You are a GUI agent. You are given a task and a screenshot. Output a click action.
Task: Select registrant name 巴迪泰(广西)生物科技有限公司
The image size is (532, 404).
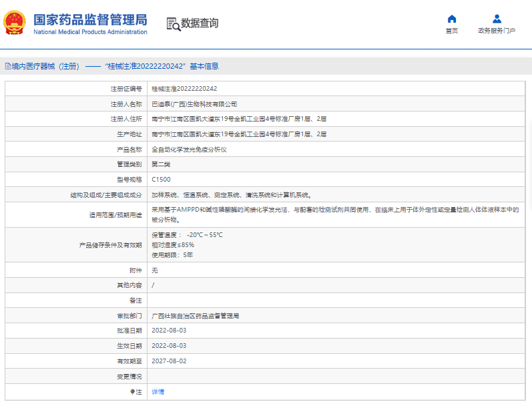tap(194, 104)
